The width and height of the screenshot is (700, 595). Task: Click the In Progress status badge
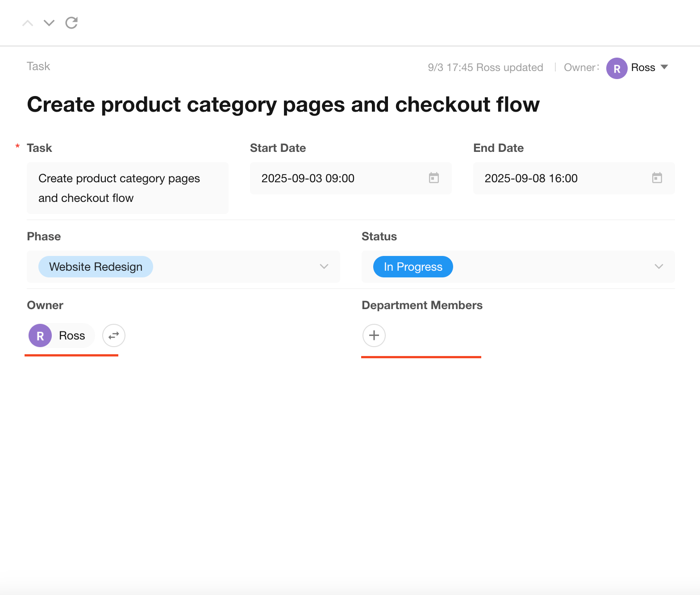pyautogui.click(x=413, y=267)
